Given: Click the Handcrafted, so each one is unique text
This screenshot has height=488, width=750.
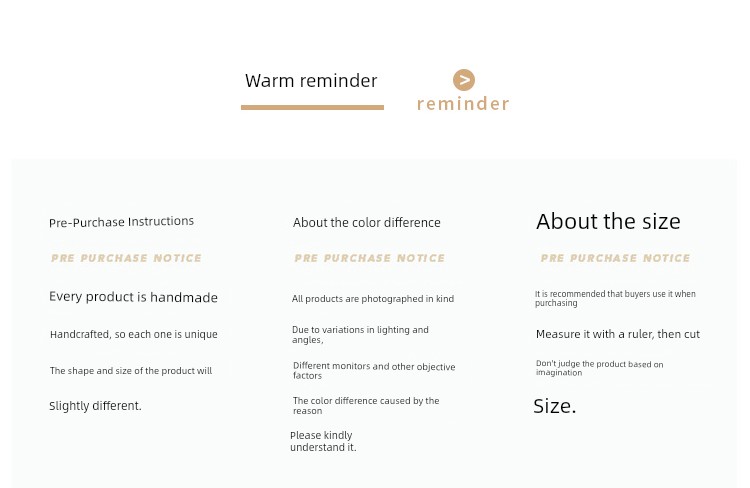Looking at the screenshot, I should 133,334.
